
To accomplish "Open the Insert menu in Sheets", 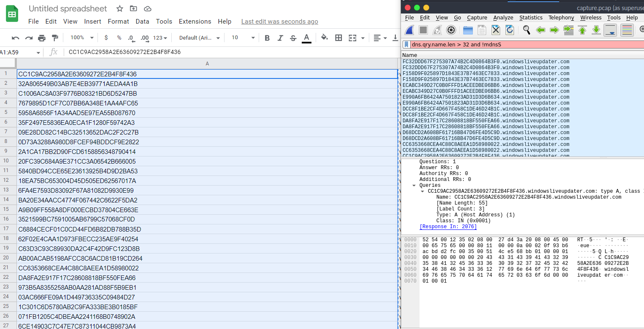I will 92,22.
